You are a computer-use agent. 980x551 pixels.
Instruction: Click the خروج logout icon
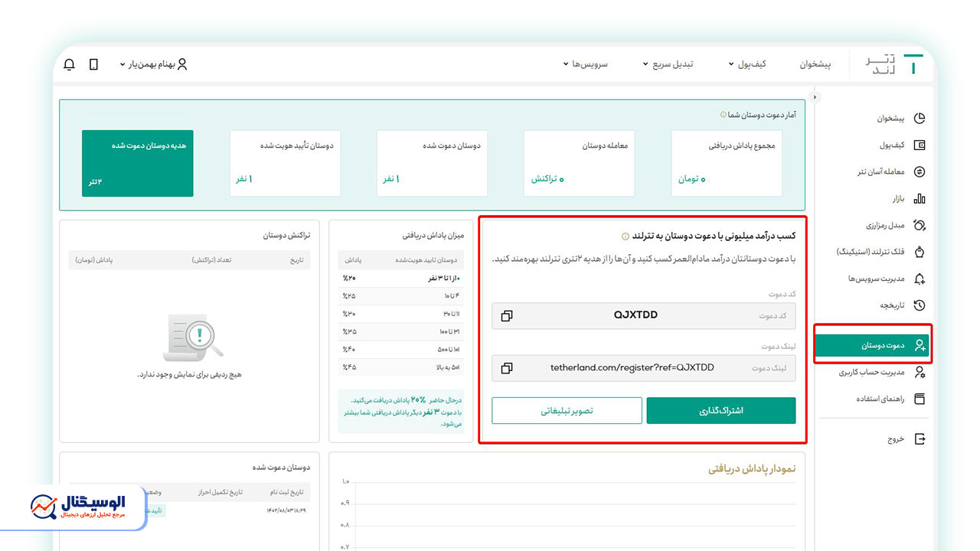[920, 439]
